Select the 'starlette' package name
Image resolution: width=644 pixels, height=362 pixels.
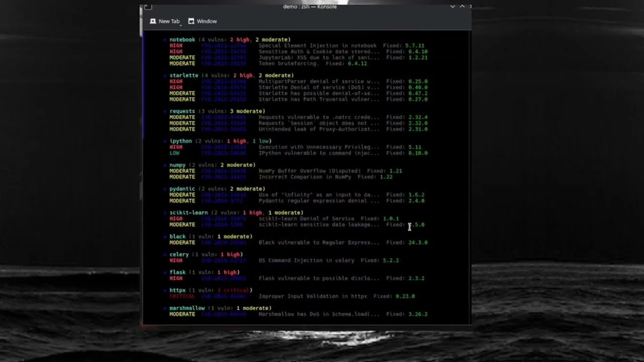pos(184,75)
